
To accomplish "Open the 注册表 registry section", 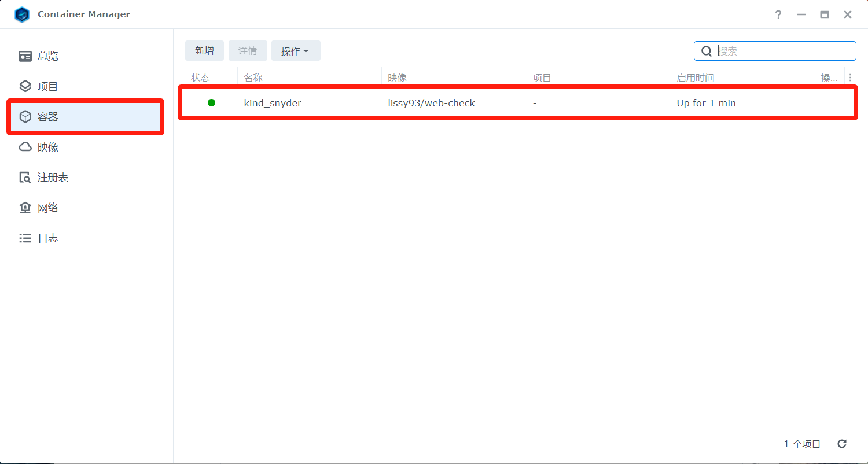I will pos(53,178).
